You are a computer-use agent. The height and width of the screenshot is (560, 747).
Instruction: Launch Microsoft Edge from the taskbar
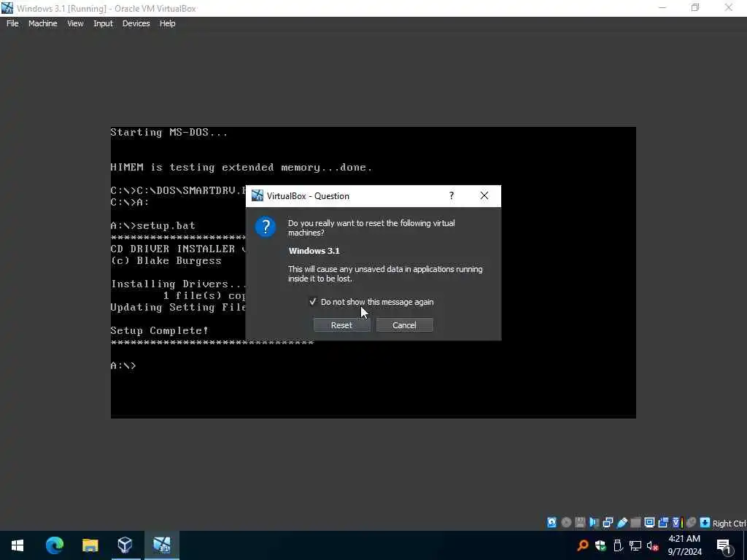(54, 545)
